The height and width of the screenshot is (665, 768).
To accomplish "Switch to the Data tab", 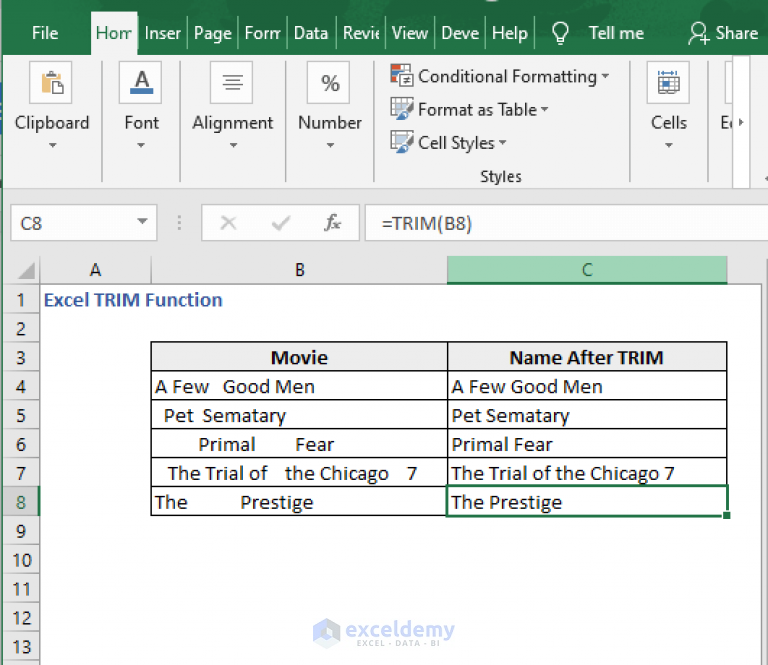I will pyautogui.click(x=311, y=33).
